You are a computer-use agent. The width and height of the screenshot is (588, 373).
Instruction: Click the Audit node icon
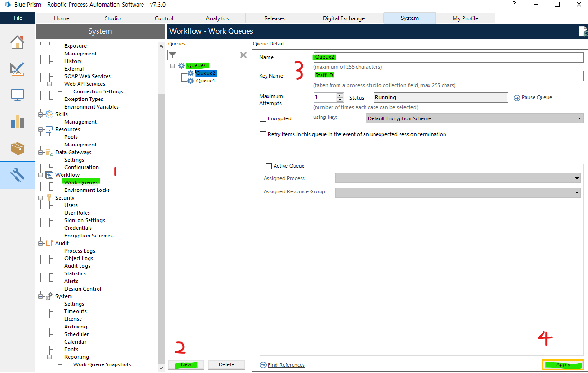(49, 243)
